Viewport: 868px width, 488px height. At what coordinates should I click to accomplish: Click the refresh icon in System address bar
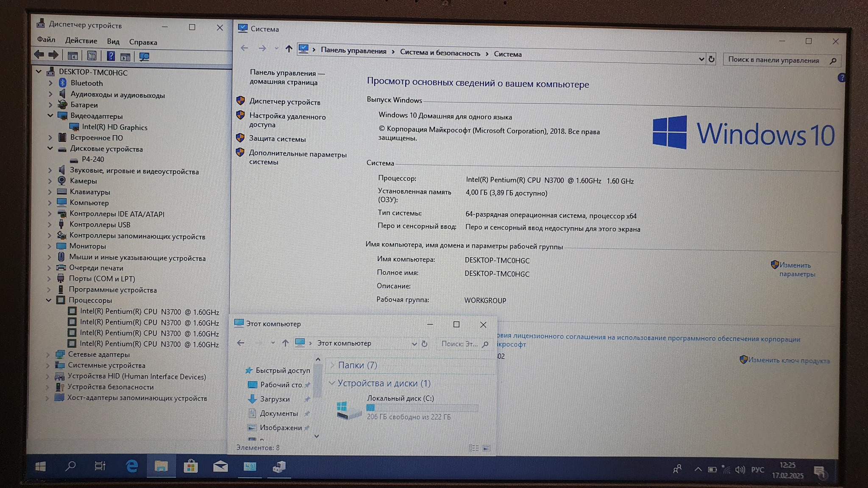click(712, 59)
